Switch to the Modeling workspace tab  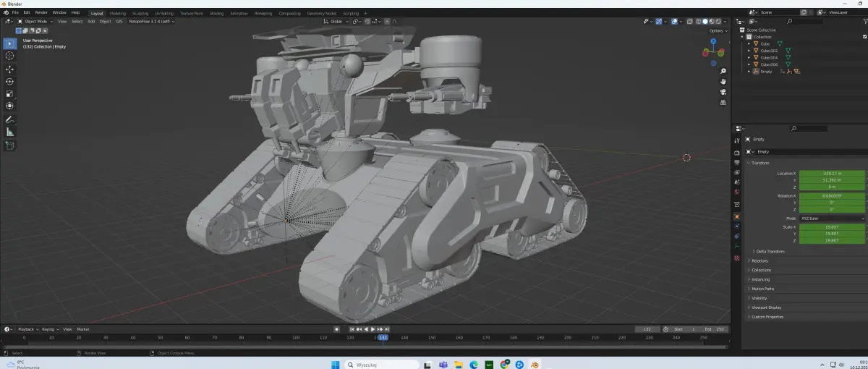[117, 13]
